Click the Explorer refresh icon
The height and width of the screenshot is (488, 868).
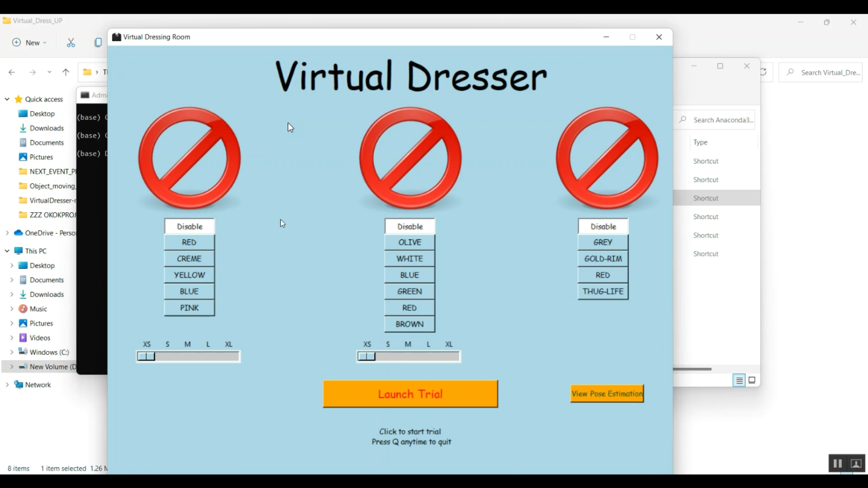click(x=764, y=72)
